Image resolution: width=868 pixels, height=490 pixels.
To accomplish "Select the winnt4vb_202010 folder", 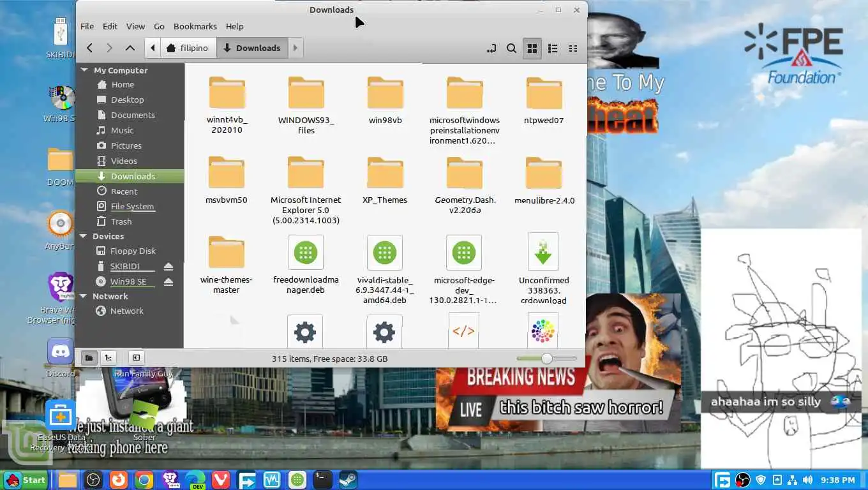I will pos(227,106).
